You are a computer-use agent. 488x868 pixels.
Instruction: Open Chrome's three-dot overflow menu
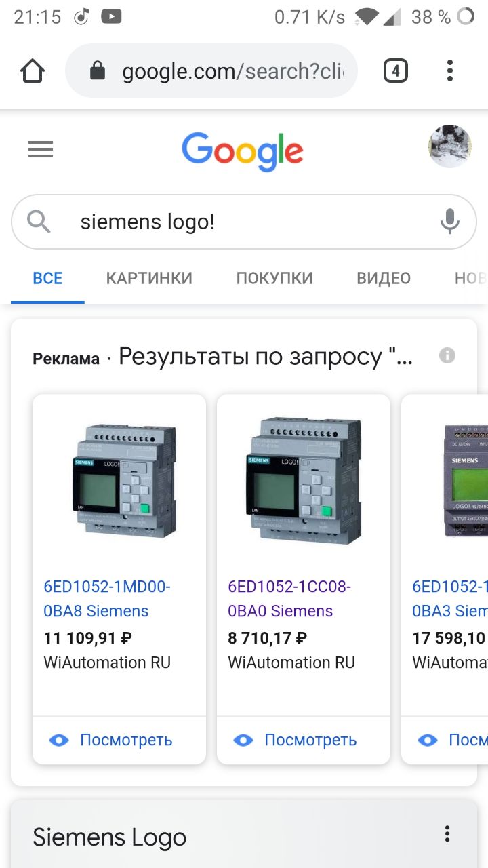click(x=450, y=71)
